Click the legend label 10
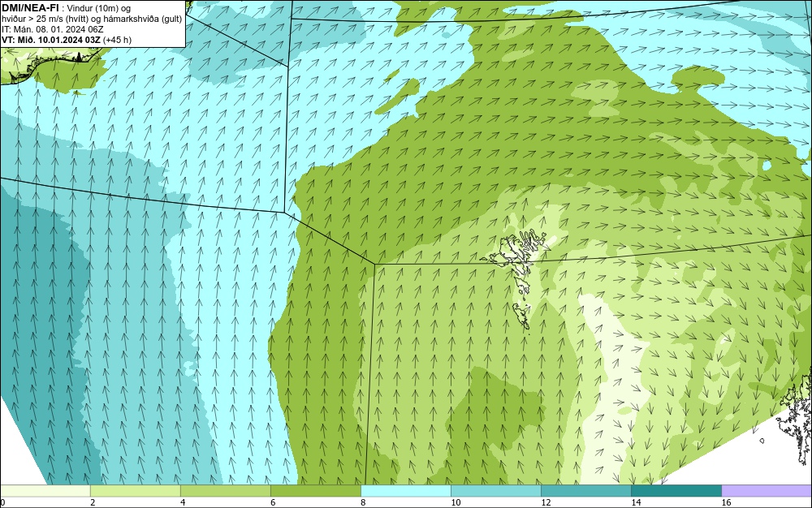Image resolution: width=812 pixels, height=508 pixels. click(456, 502)
